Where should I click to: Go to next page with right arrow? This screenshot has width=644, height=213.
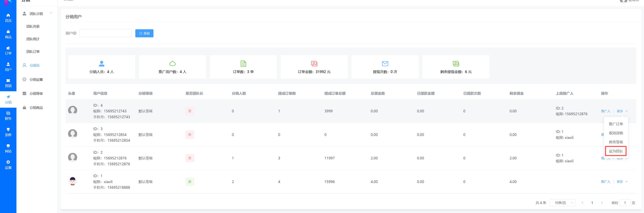[602, 203]
